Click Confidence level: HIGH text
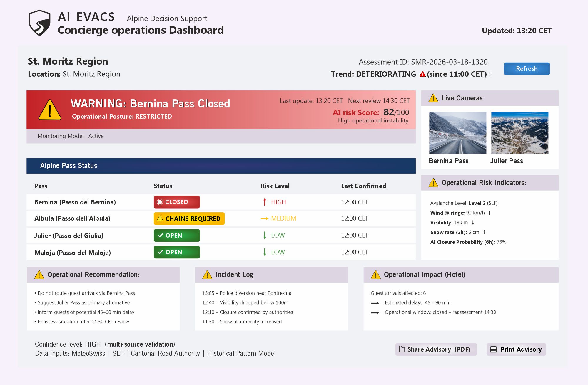This screenshot has width=588, height=385. coord(68,344)
